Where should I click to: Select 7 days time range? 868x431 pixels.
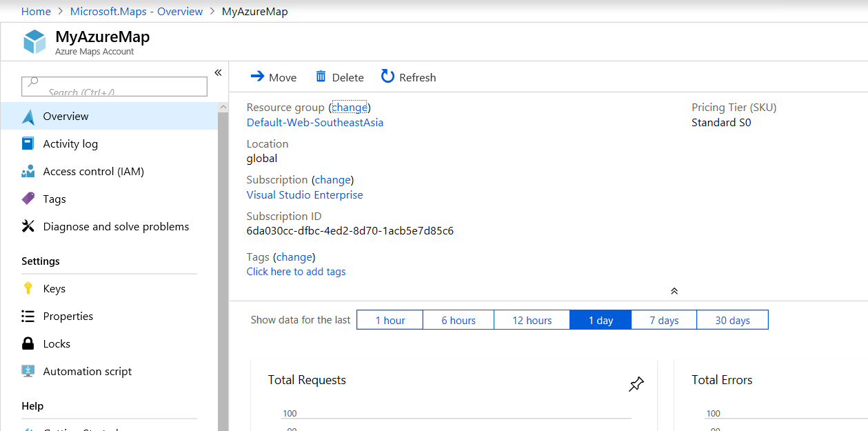(664, 320)
